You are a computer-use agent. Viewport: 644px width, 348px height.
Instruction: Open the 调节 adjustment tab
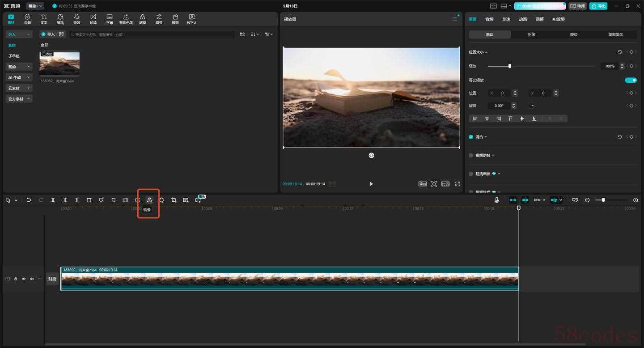(x=159, y=19)
